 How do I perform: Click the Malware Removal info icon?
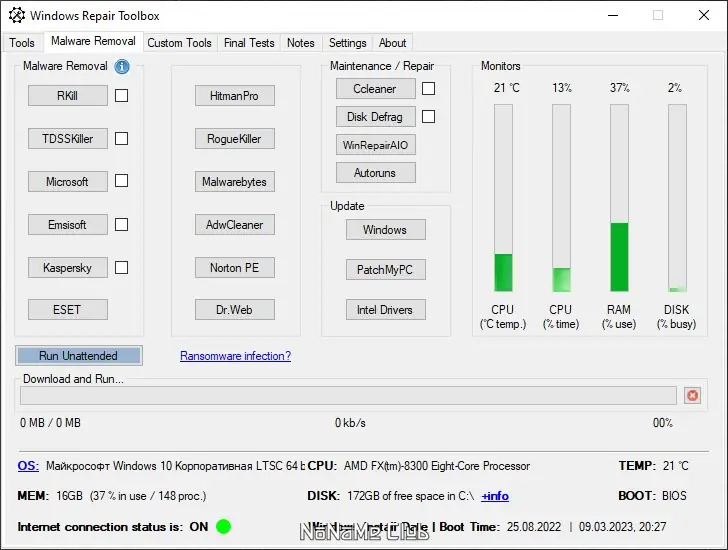coord(122,66)
